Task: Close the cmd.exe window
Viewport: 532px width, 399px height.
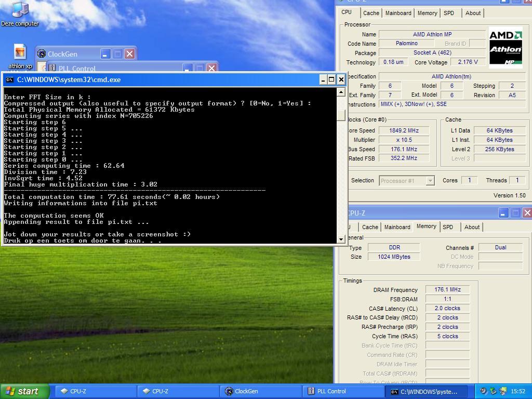Action: coord(341,79)
